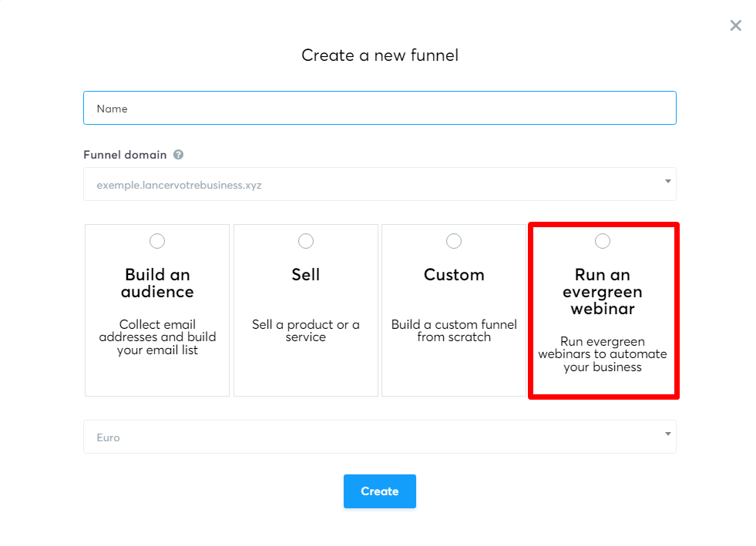The height and width of the screenshot is (546, 756).
Task: Choose the Build an audience card
Action: (157, 310)
